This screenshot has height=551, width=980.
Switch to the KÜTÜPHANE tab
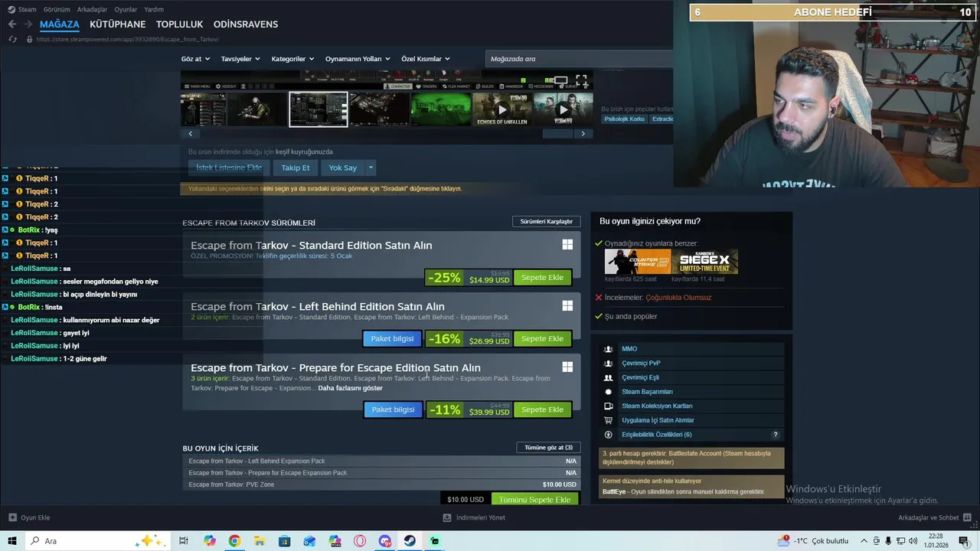pos(117,24)
